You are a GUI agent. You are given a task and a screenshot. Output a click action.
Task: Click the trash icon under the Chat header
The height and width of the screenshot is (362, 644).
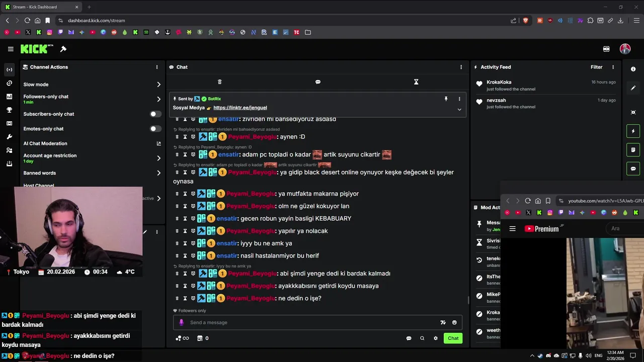pyautogui.click(x=219, y=81)
